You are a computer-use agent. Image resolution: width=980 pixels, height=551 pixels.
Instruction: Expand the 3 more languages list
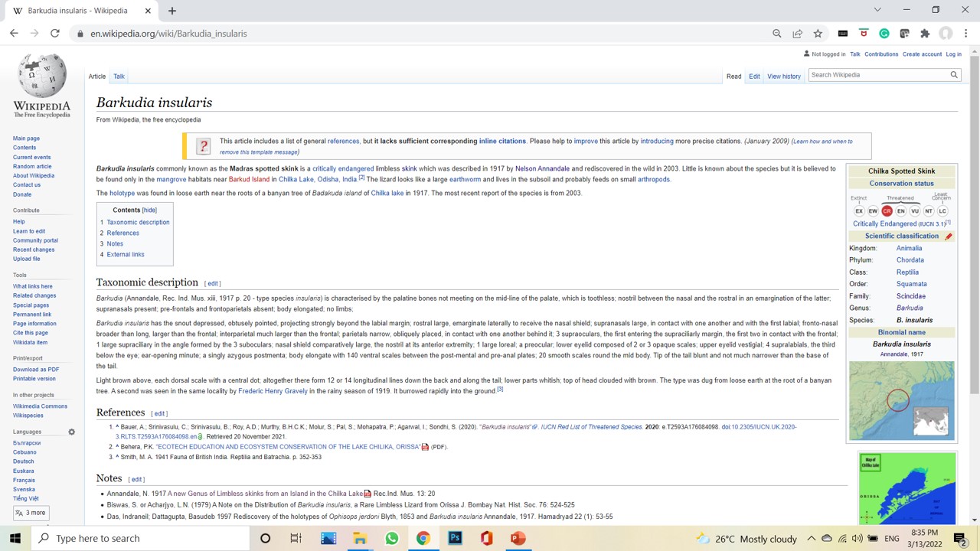coord(31,513)
